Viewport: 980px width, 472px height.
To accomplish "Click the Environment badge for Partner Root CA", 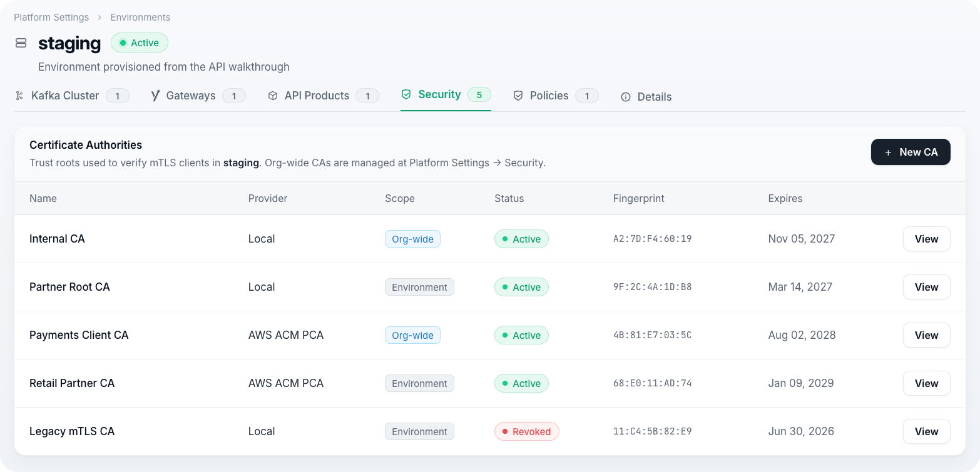I will tap(419, 287).
